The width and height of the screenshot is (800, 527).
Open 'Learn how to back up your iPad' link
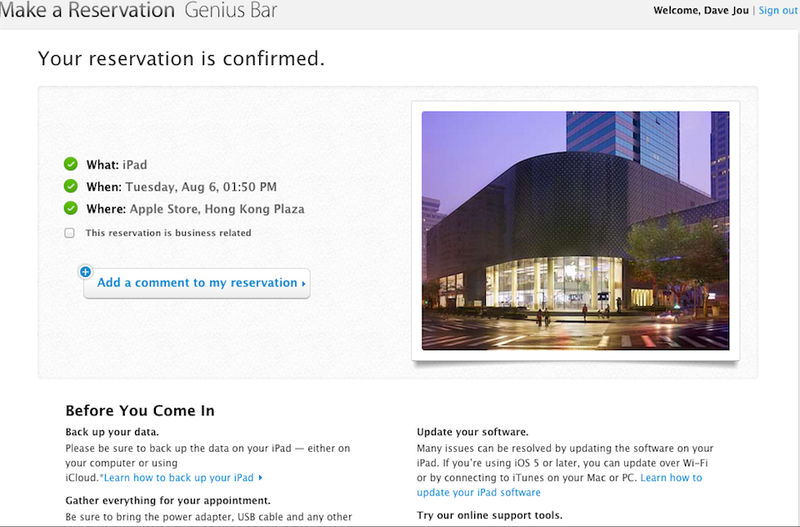click(x=179, y=478)
